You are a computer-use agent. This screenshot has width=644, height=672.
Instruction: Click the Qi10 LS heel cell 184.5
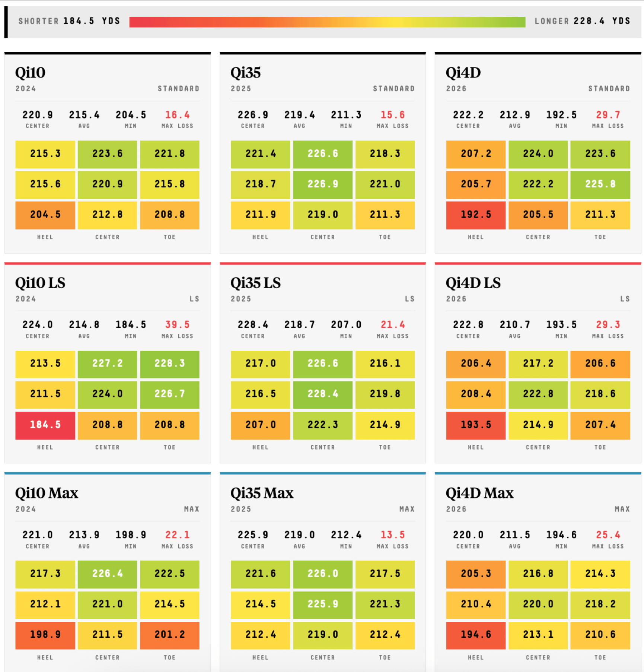click(45, 425)
